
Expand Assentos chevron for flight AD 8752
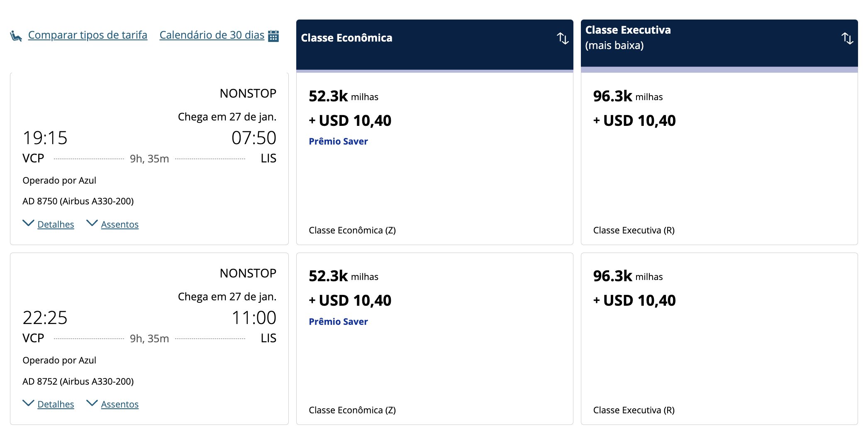[92, 403]
